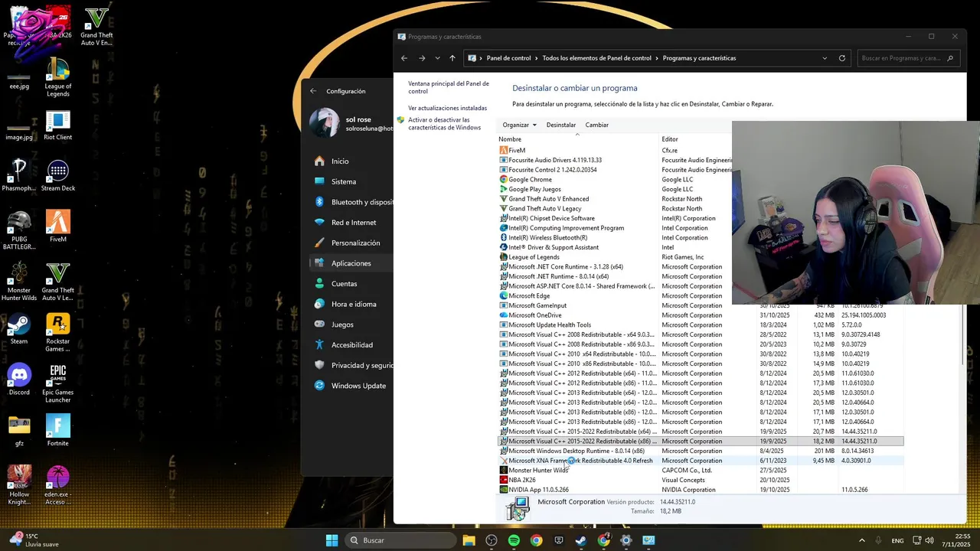Launch Fortnite from the desktop
Screen dimensions: 980x551
(x=58, y=431)
